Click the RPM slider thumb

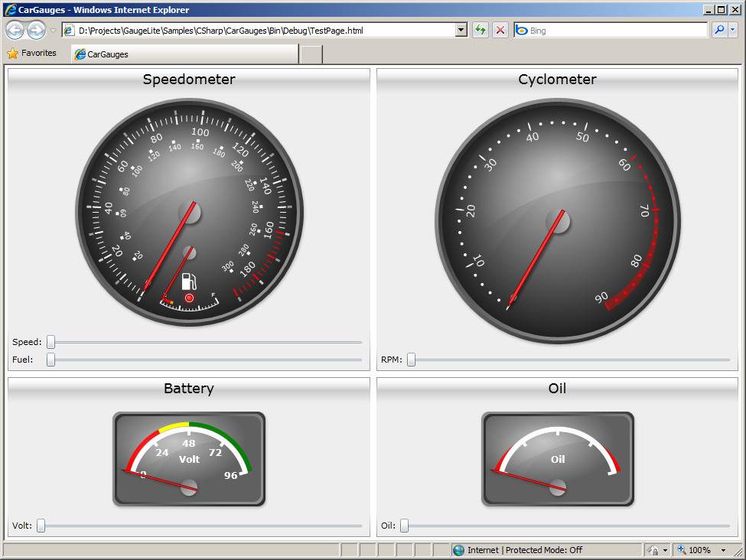coord(411,360)
